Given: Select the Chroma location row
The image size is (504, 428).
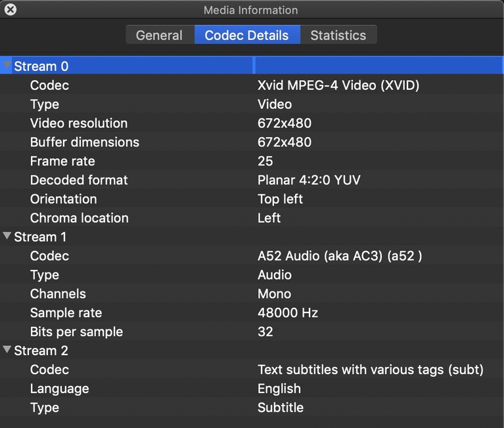Looking at the screenshot, I should tap(80, 218).
